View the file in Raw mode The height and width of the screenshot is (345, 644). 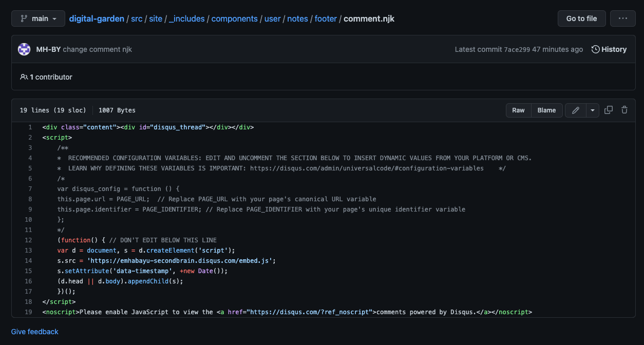coord(519,110)
